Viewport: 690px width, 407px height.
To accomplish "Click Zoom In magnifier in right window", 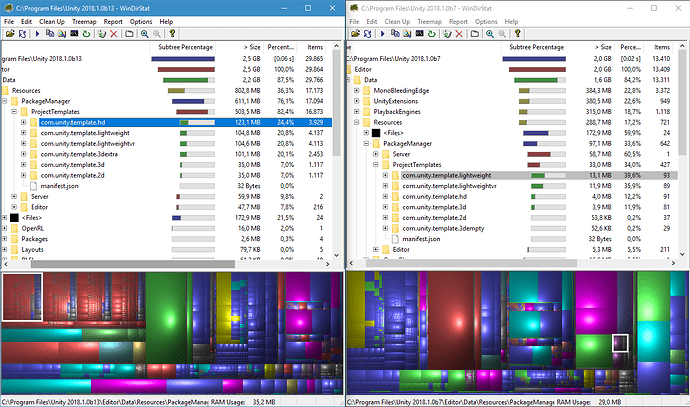I will point(490,33).
